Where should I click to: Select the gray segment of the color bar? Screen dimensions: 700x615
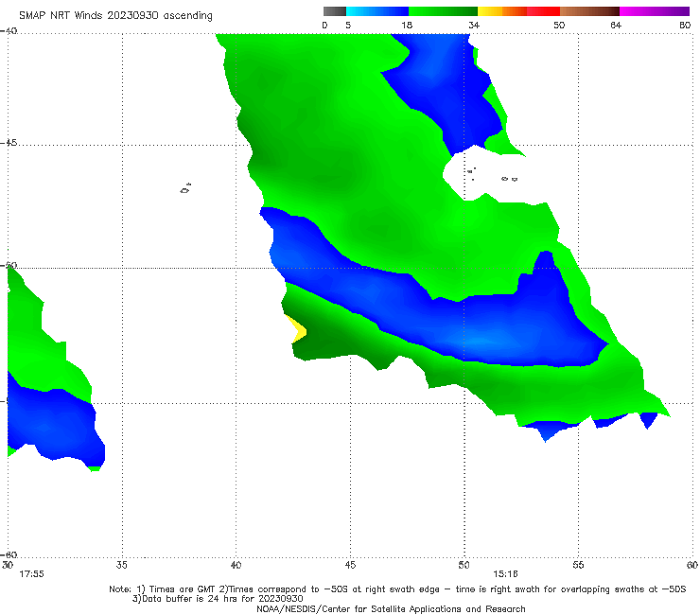tap(335, 11)
